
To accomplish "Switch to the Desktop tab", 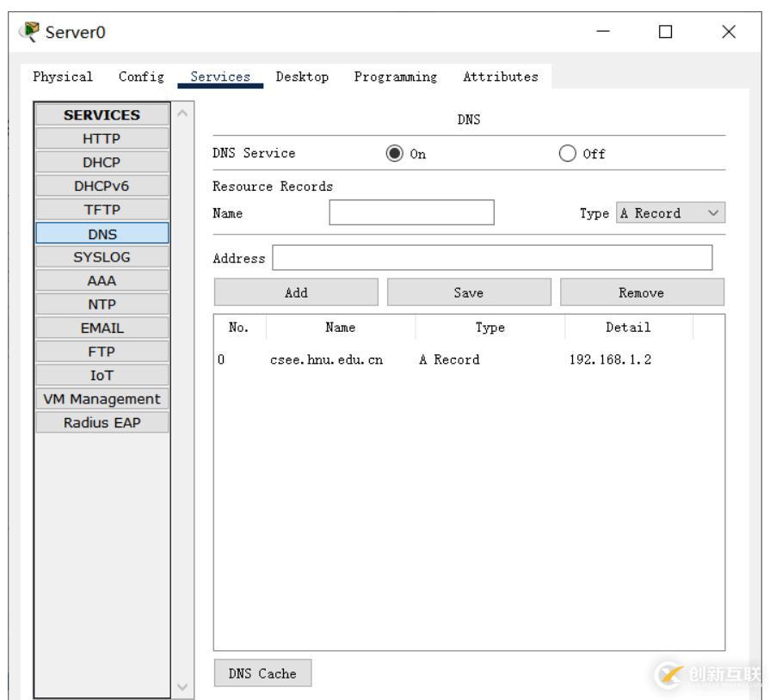I will click(302, 77).
